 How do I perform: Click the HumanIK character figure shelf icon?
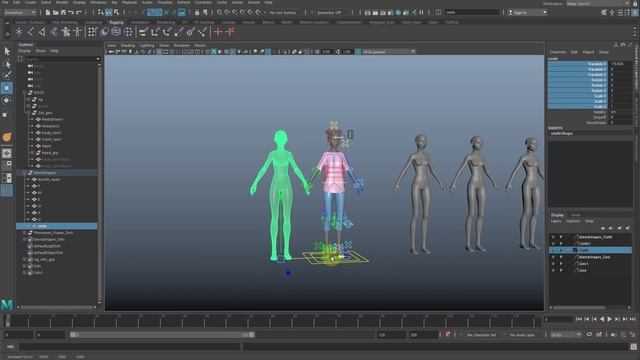click(x=66, y=32)
